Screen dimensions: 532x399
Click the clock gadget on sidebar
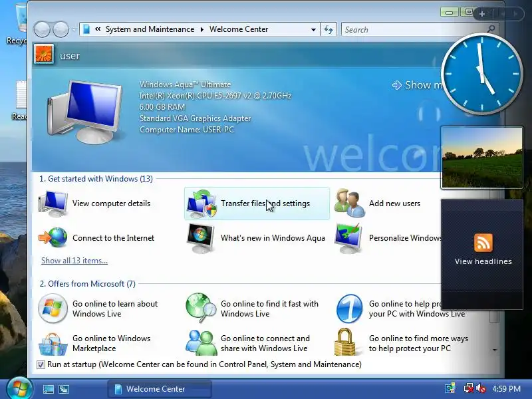coord(481,74)
